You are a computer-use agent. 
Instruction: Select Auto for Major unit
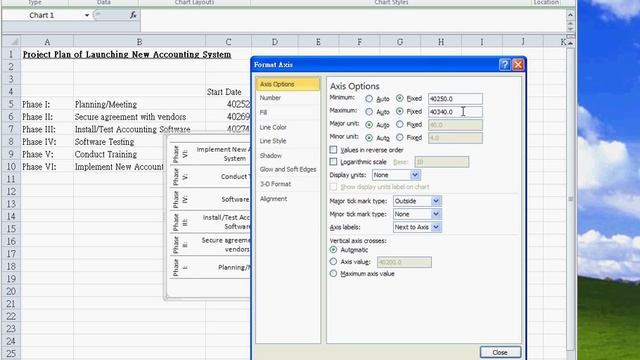[369, 125]
